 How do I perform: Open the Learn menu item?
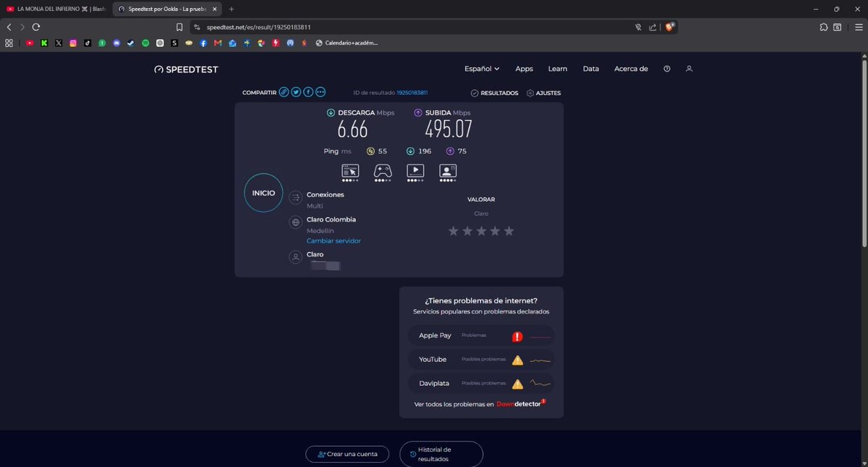tap(558, 69)
